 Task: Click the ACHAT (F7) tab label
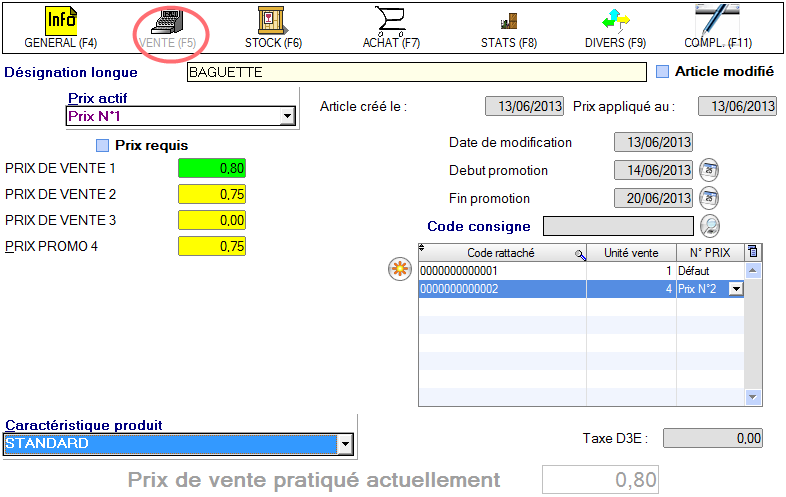pos(391,43)
